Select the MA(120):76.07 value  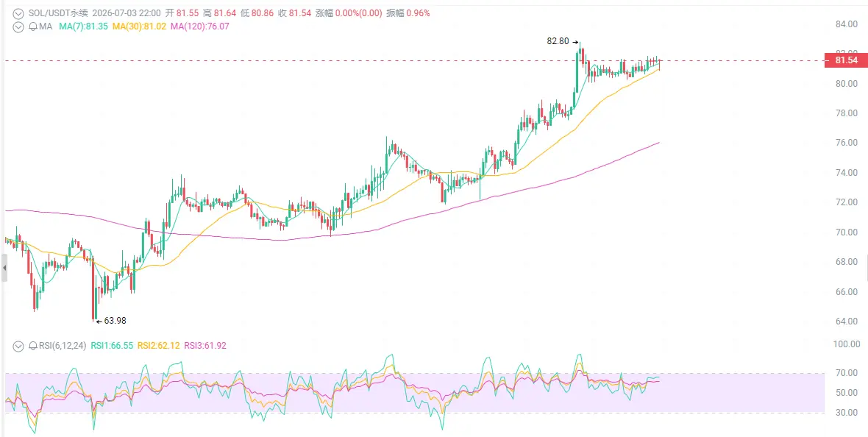pos(200,26)
